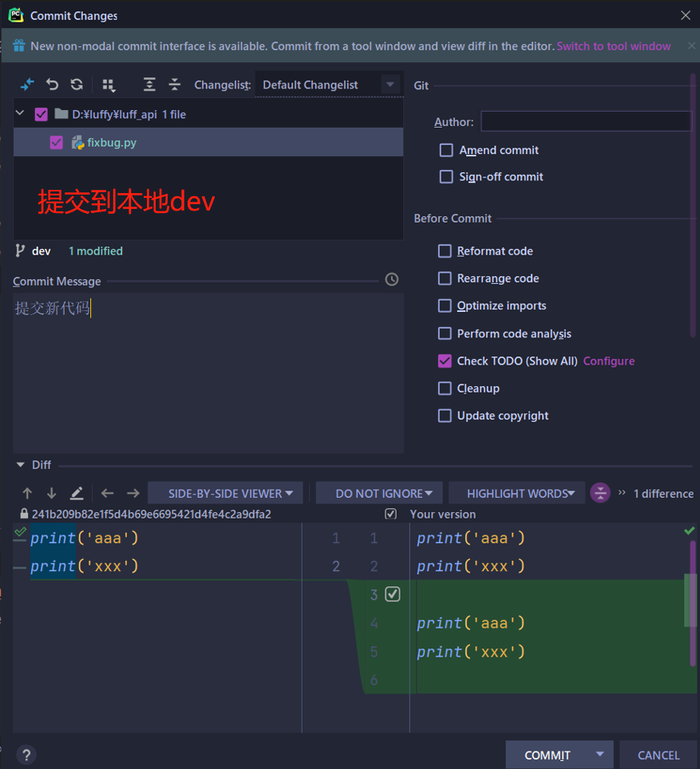The height and width of the screenshot is (769, 700).
Task: Enable Amend commit checkbox
Action: 446,150
